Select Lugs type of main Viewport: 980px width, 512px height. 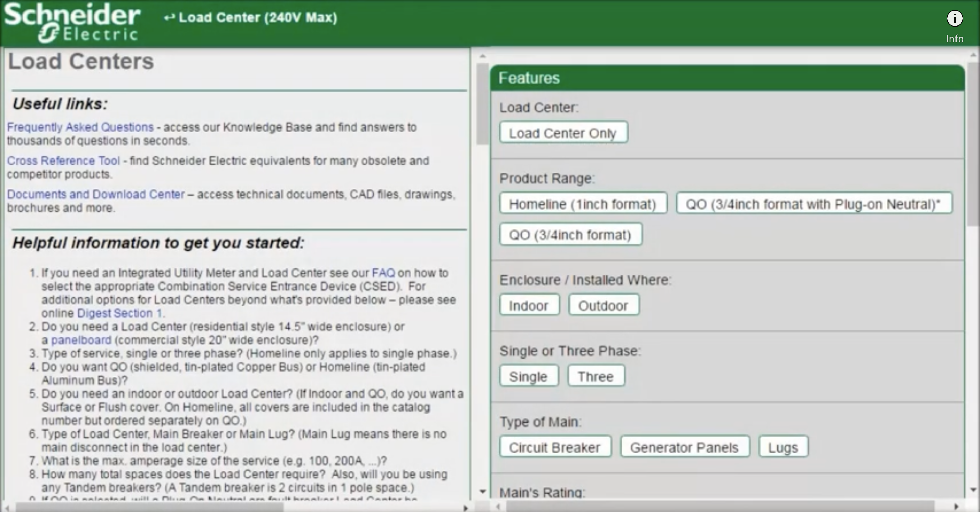click(x=783, y=447)
